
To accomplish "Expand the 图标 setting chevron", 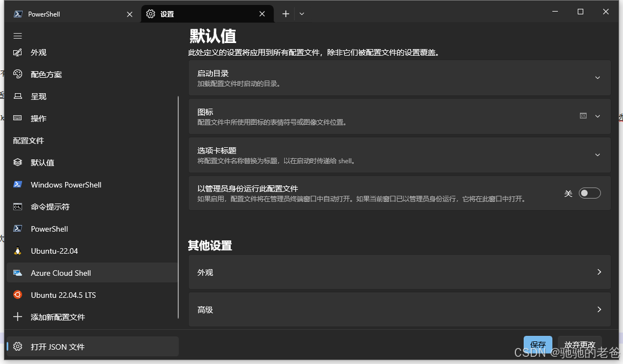I will tap(598, 116).
